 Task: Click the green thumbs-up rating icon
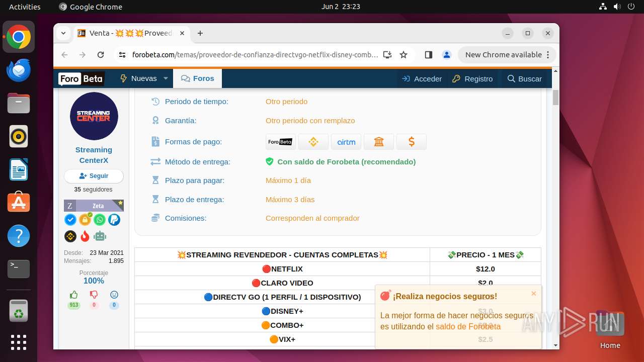(74, 295)
